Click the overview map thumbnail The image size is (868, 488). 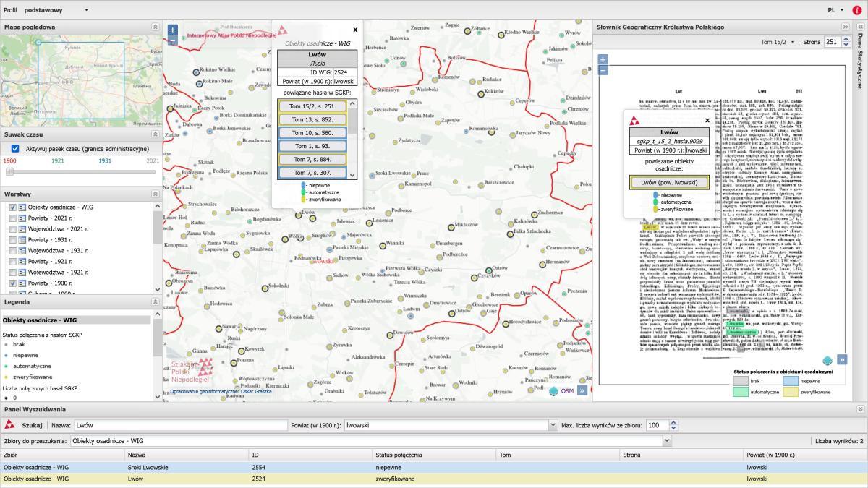[x=81, y=80]
